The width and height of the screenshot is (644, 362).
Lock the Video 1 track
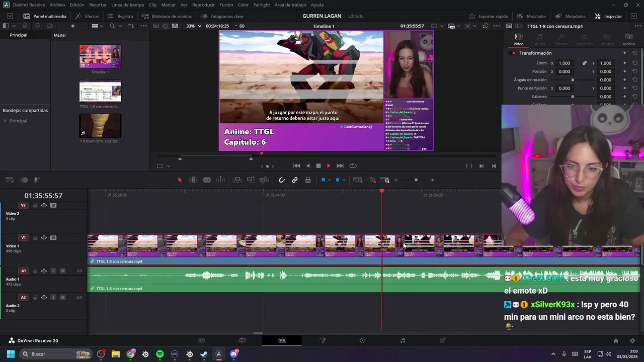pos(35,238)
